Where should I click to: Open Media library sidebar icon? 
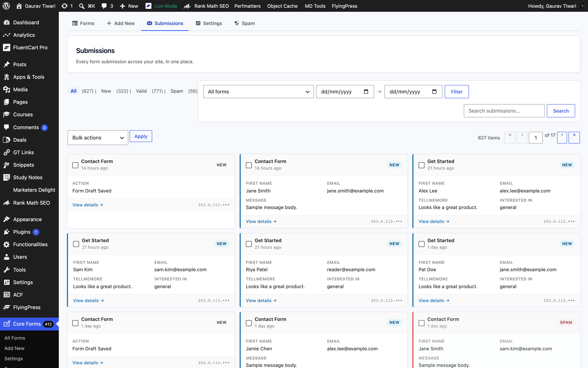(x=7, y=89)
